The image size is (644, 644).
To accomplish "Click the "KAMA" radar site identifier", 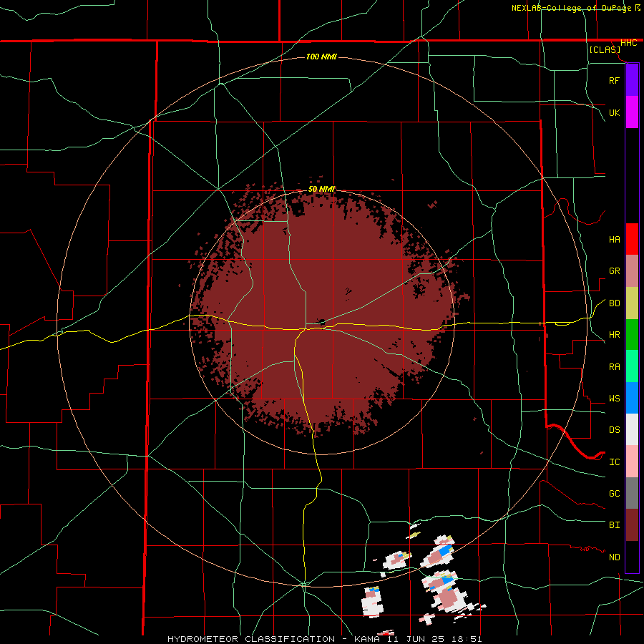I will pos(367,639).
